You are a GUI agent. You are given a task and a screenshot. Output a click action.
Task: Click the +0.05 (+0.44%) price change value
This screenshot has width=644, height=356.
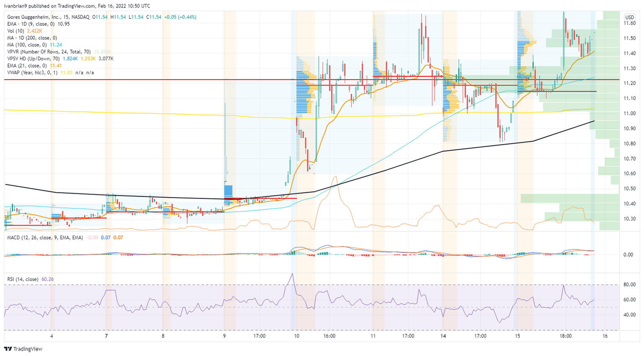pos(180,17)
